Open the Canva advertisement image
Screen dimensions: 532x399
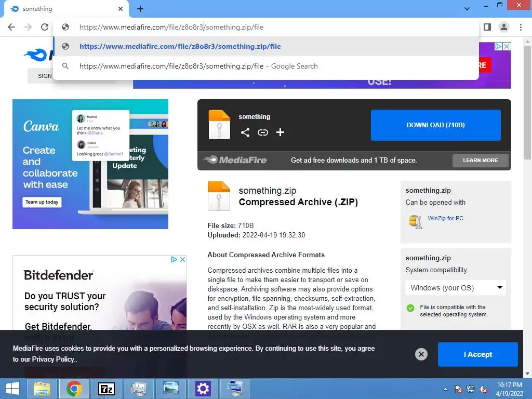click(x=90, y=164)
